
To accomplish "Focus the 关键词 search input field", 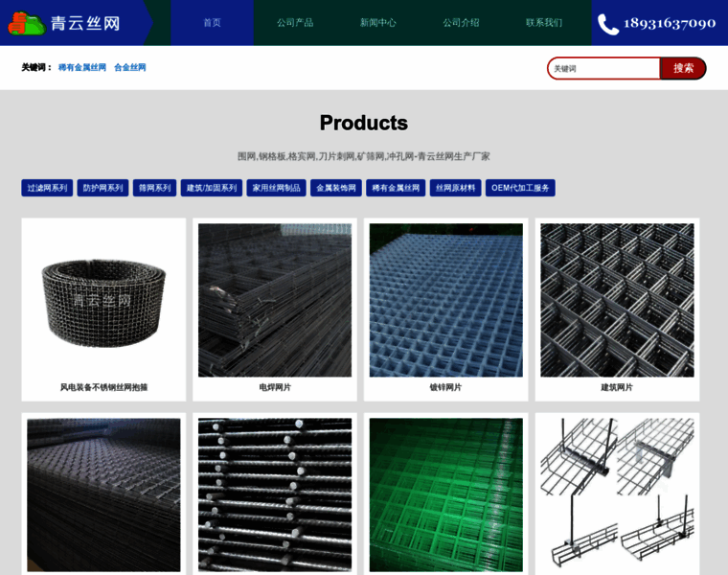I will point(603,68).
